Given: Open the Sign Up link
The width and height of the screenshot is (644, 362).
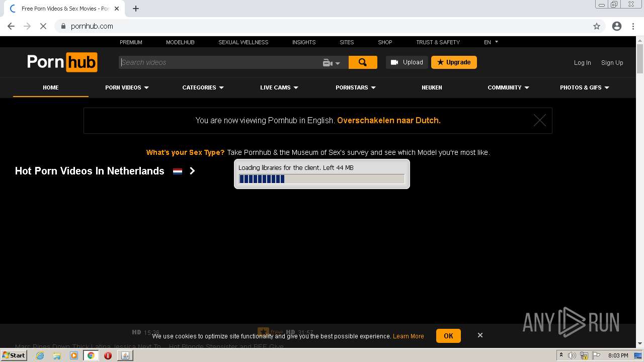Looking at the screenshot, I should pos(612,63).
